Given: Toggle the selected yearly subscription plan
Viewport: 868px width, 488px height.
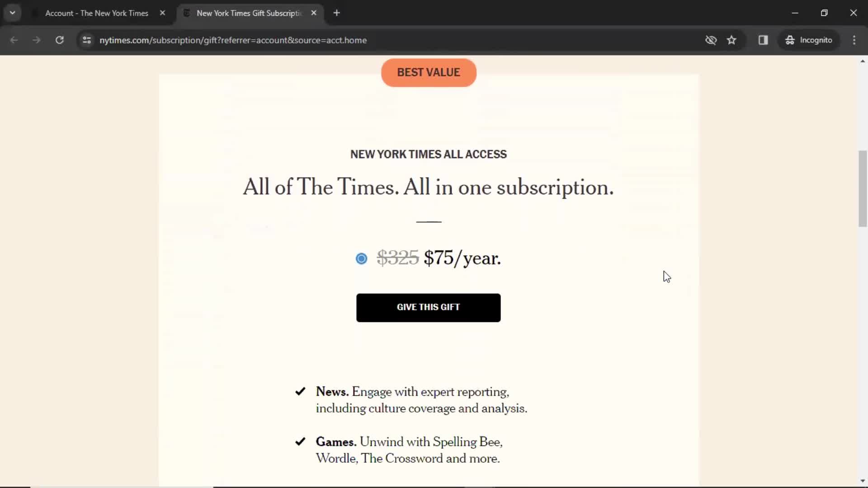Looking at the screenshot, I should coord(361,258).
